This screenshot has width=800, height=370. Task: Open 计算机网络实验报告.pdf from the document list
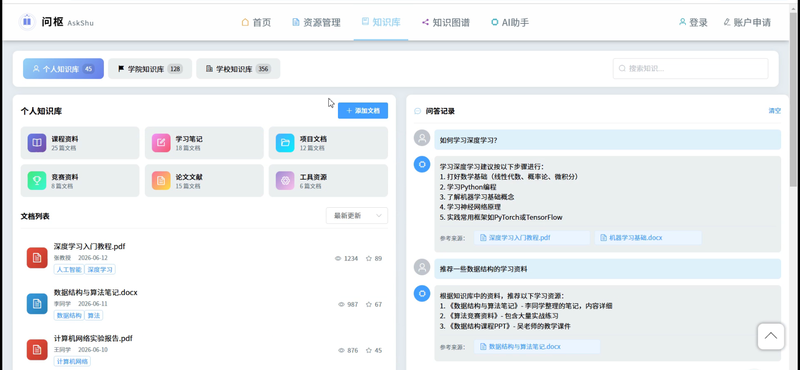(x=93, y=338)
